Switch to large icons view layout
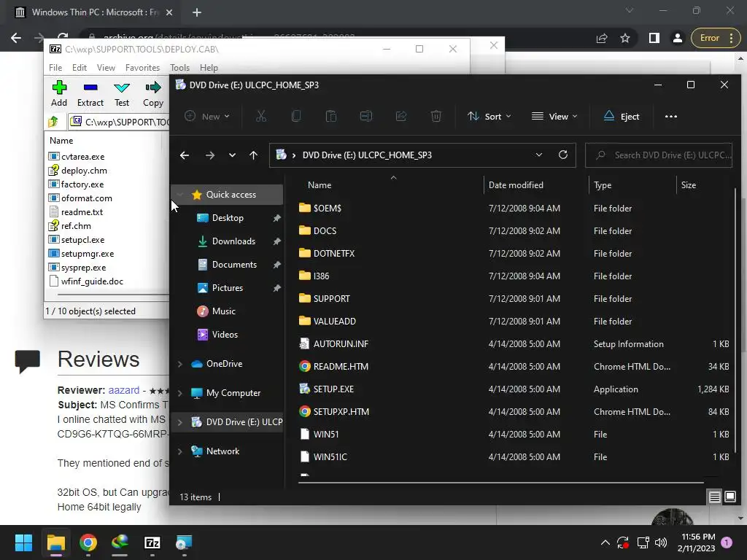This screenshot has width=747, height=560. coord(729,497)
